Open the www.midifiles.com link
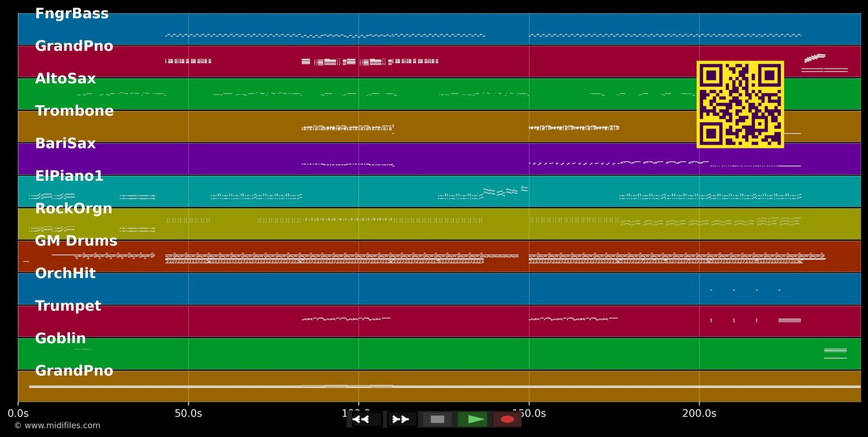Screen dimensions: 868x437 point(57,425)
